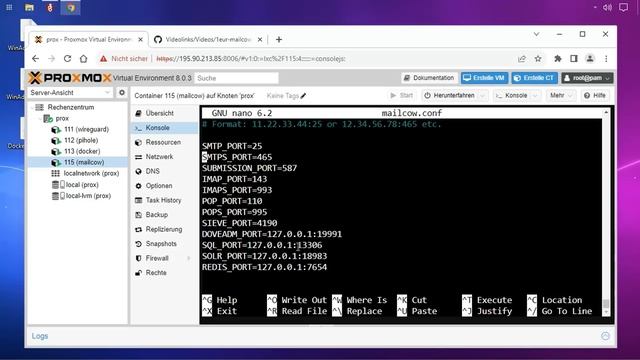
Task: Open browser extensions puzzle icon
Action: [558, 59]
